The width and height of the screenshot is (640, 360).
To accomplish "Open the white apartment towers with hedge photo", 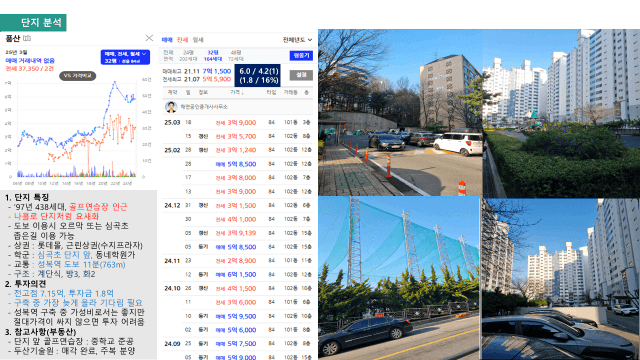I will 561,113.
